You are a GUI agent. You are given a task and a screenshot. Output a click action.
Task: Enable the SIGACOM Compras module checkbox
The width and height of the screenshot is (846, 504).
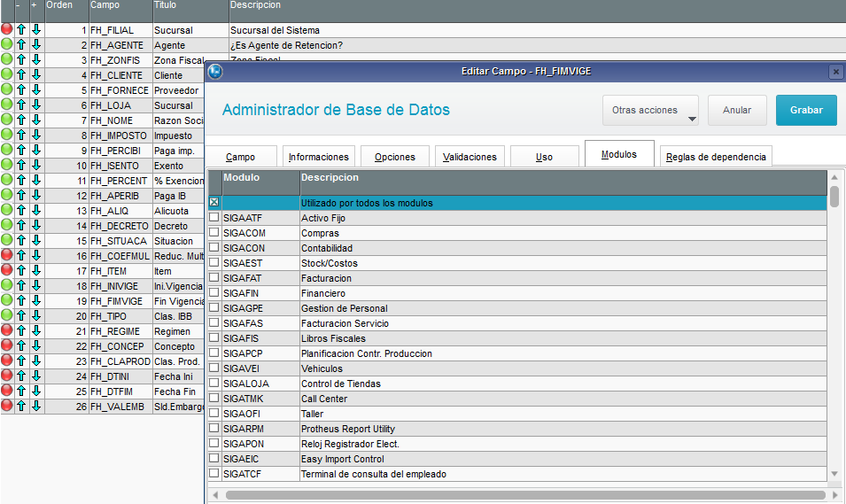(x=214, y=233)
